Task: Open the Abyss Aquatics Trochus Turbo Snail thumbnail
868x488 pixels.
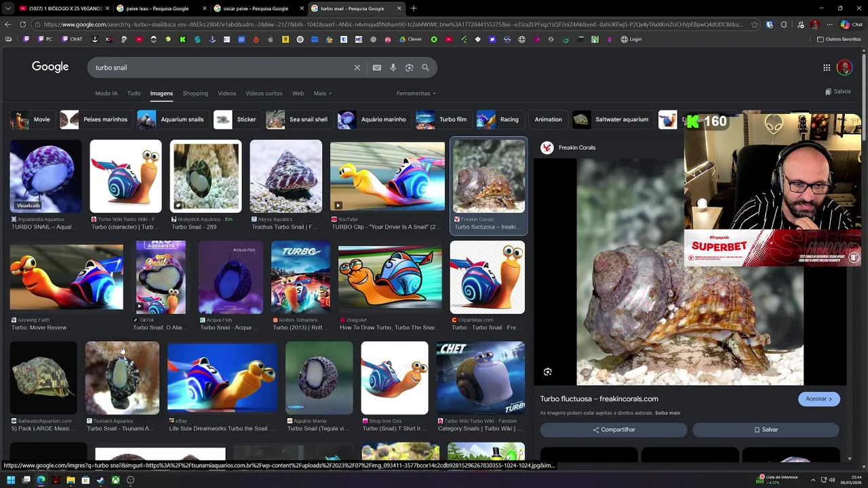Action: [285, 176]
